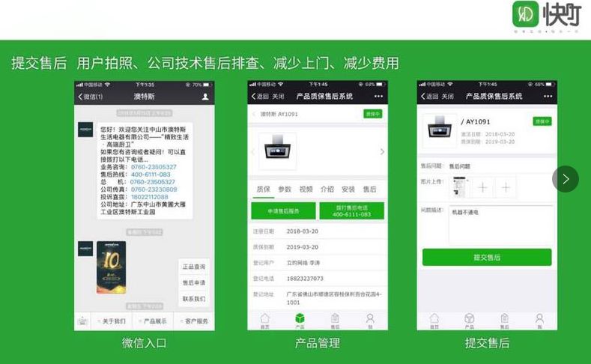Select 注册日期 2018-03-20 row
The image size is (591, 364).
(x=318, y=231)
